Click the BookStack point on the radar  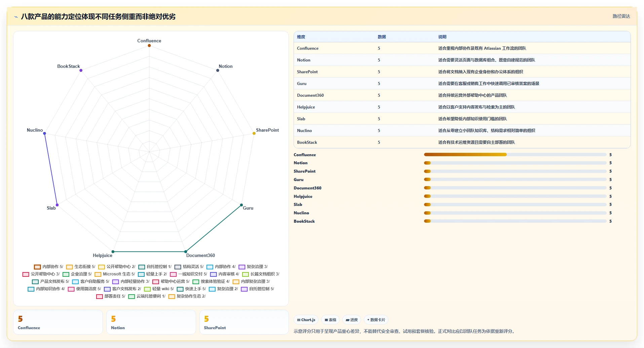pos(81,70)
